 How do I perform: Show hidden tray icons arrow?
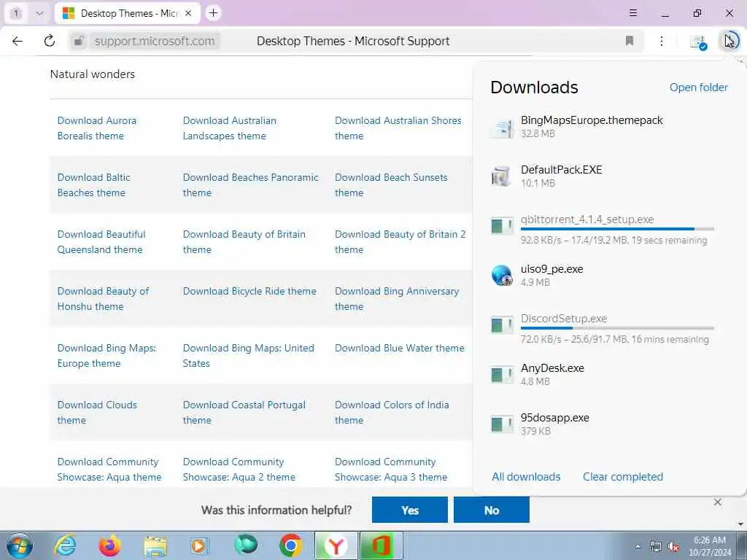click(638, 546)
